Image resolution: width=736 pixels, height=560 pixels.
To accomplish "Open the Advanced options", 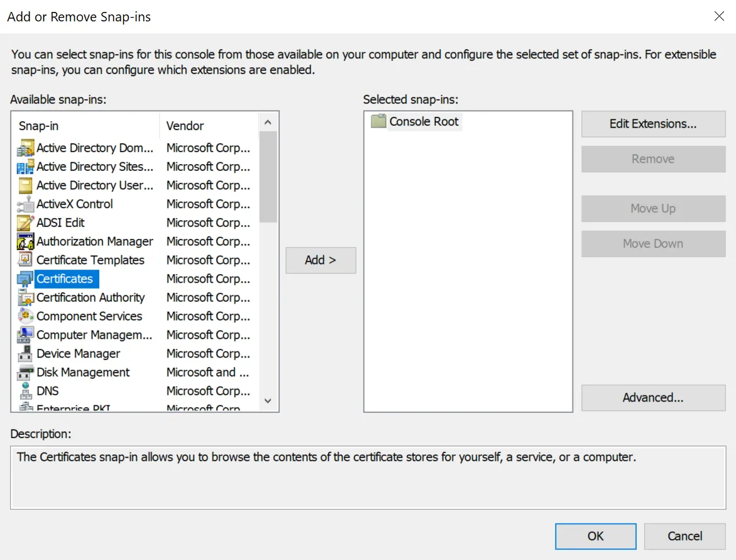I will point(653,398).
